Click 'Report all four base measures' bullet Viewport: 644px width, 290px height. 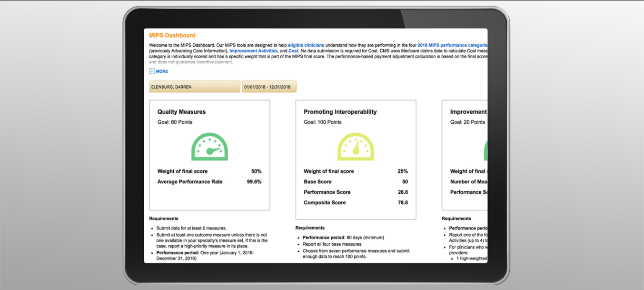point(333,244)
